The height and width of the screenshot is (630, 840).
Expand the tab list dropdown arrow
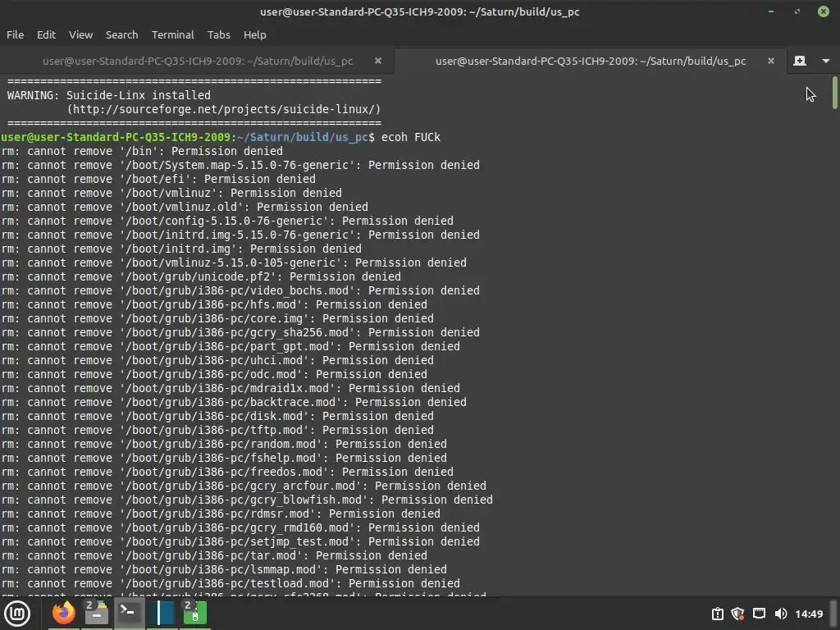point(825,61)
